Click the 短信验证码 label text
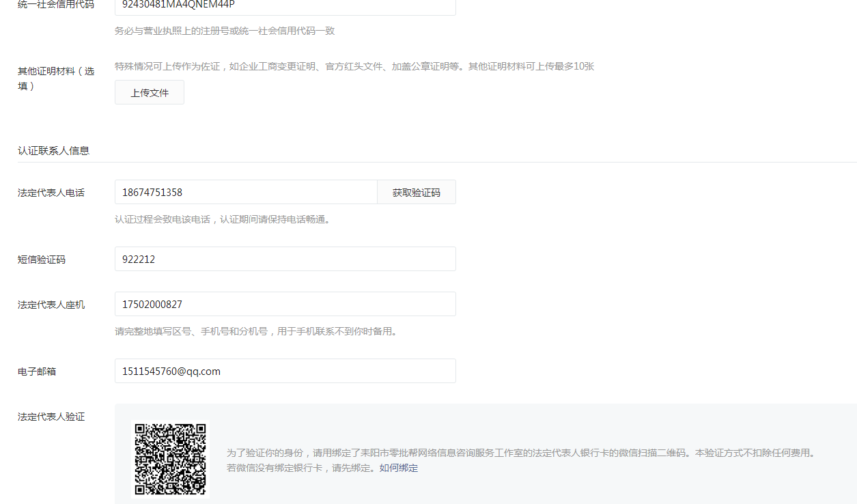Screen dimensions: 857x504 pyautogui.click(x=42, y=260)
